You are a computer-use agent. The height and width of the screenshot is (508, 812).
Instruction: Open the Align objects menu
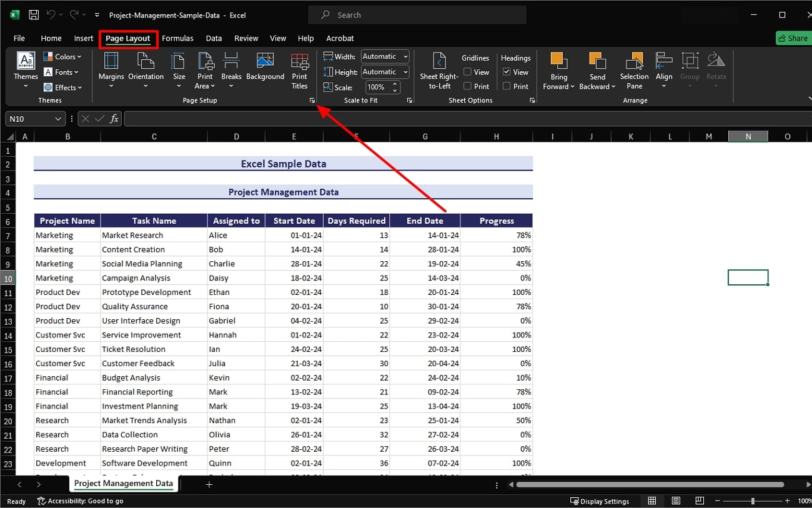(664, 69)
